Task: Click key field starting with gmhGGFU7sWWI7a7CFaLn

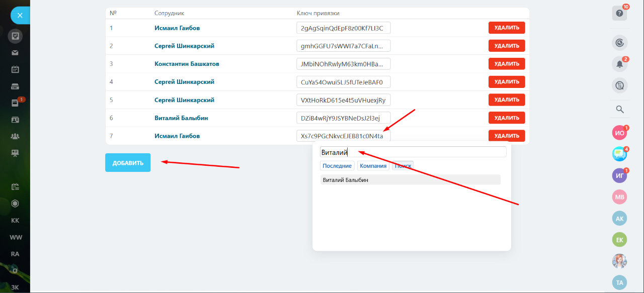Action: (x=344, y=46)
